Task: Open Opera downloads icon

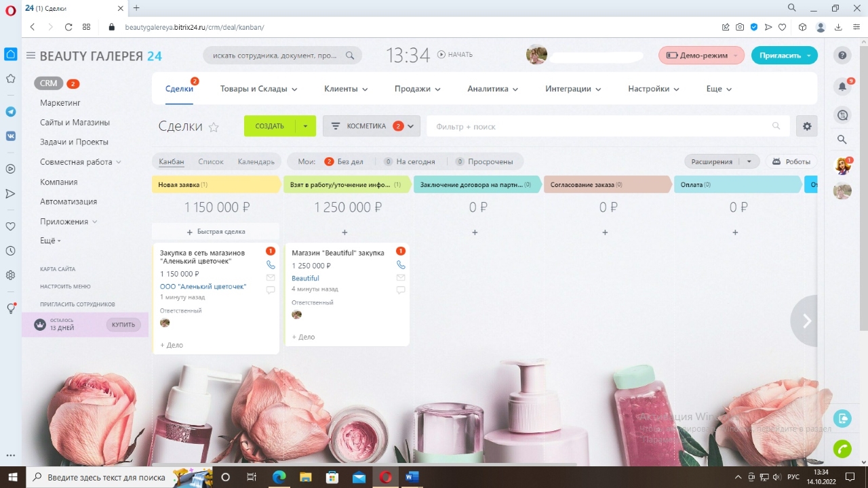Action: tap(838, 27)
